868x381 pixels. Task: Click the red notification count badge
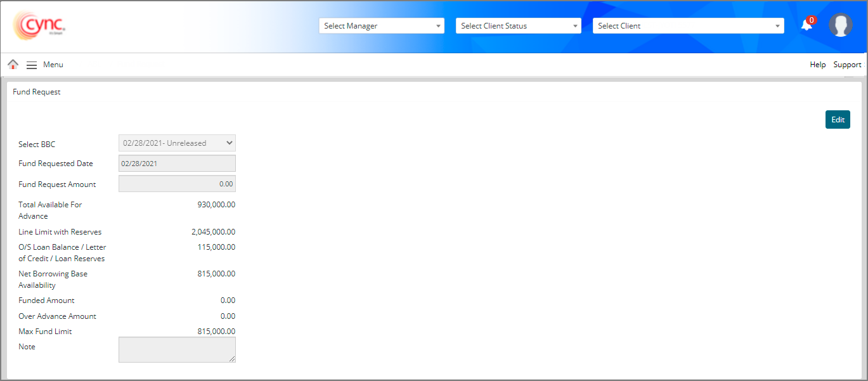pyautogui.click(x=812, y=20)
